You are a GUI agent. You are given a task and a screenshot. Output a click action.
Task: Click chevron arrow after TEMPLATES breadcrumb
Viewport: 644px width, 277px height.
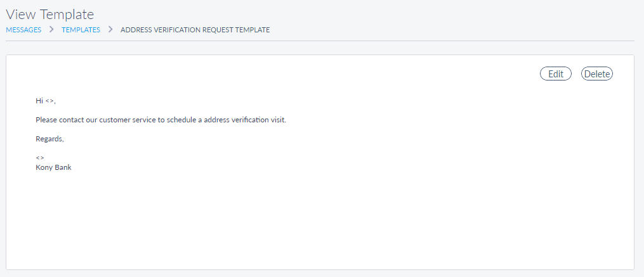110,30
